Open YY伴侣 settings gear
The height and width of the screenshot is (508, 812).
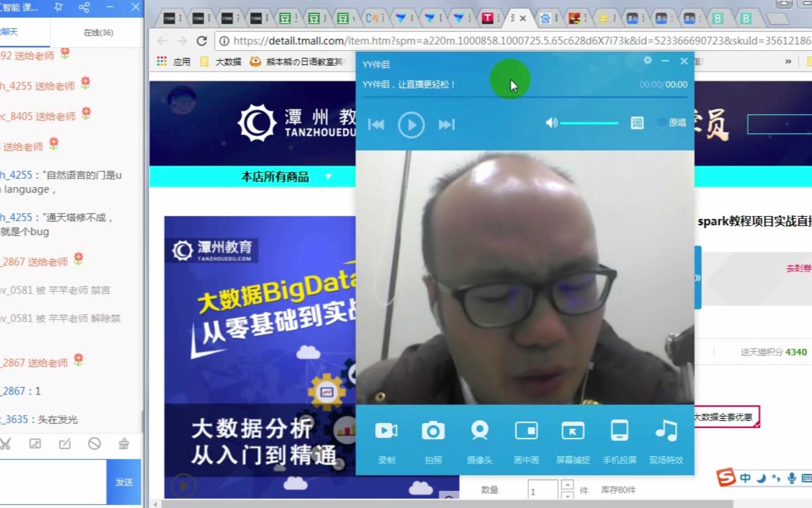click(648, 61)
